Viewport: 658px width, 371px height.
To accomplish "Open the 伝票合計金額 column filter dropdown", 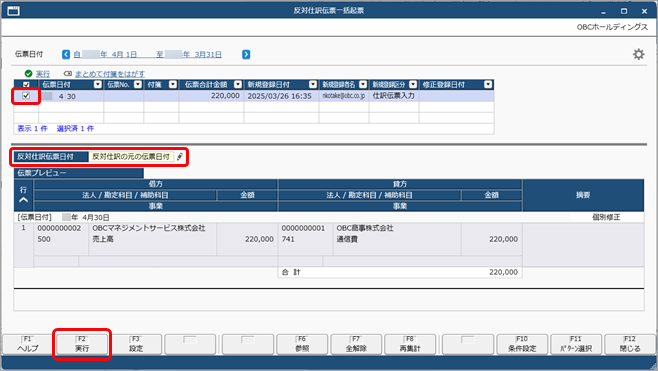I will 238,84.
